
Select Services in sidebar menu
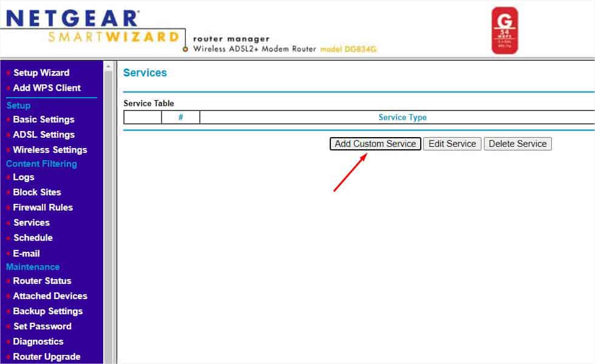32,223
